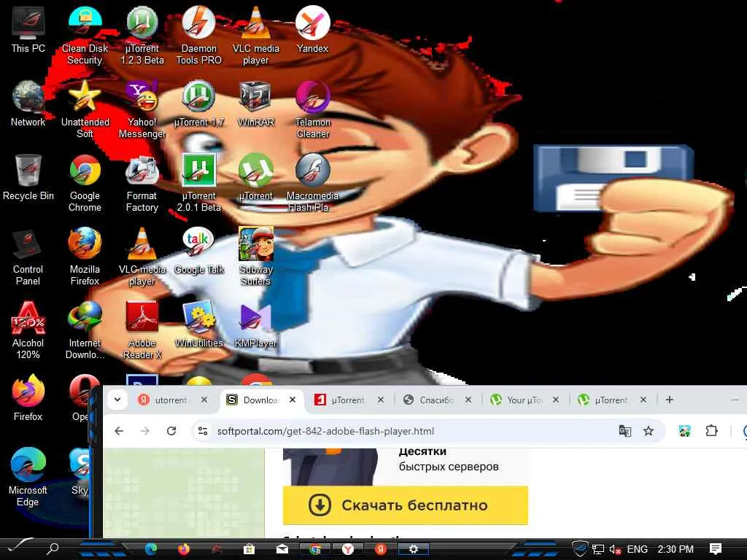Expand the browser tab search dropdown
This screenshot has width=747, height=560.
pos(117,400)
